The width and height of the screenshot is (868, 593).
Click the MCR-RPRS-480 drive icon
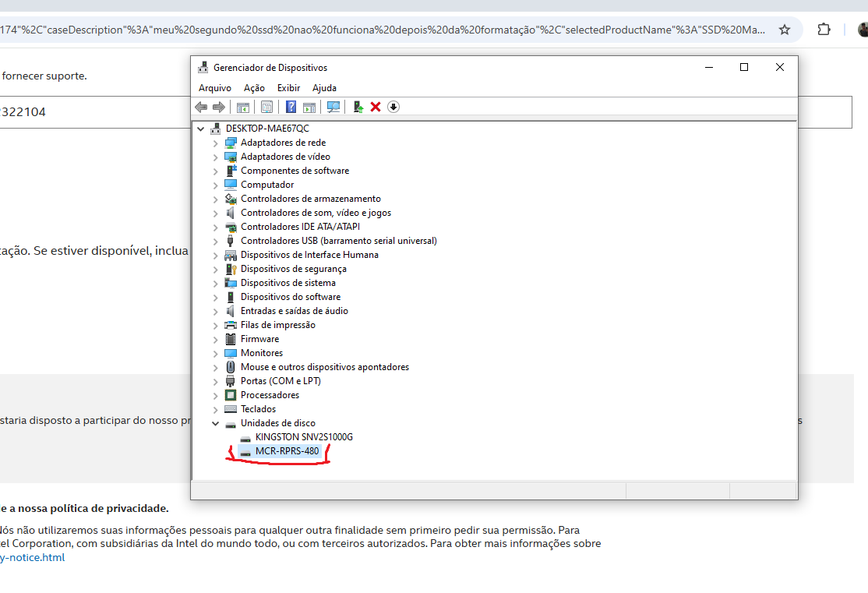point(245,452)
